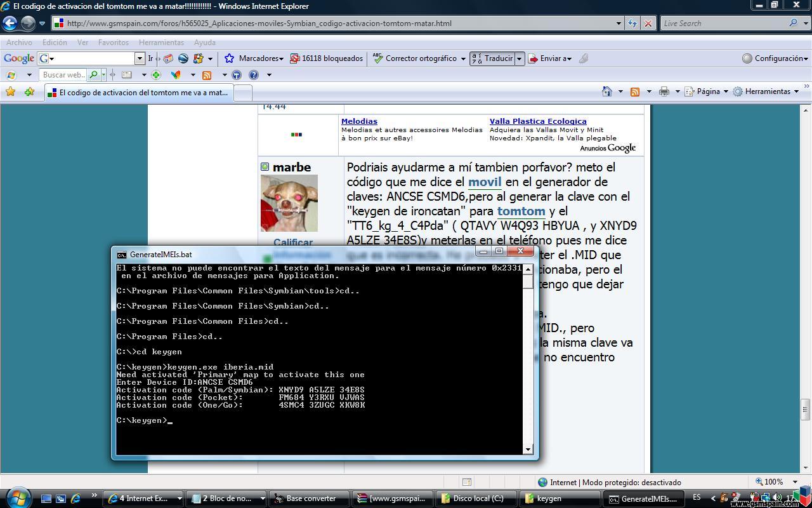Screen dimensions: 812x508
Task: Click the GenerateIMEIs.bat window title icon
Action: [x=121, y=255]
